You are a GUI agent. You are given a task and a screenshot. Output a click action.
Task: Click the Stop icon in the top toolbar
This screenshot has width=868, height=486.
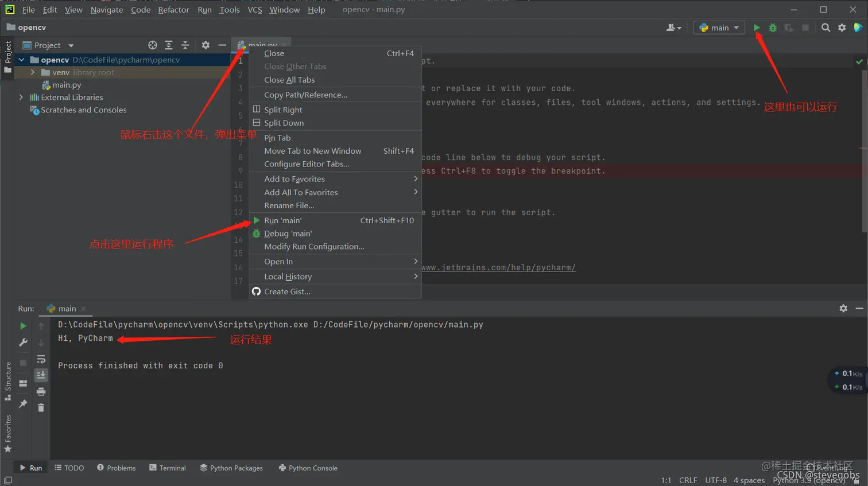click(x=805, y=28)
